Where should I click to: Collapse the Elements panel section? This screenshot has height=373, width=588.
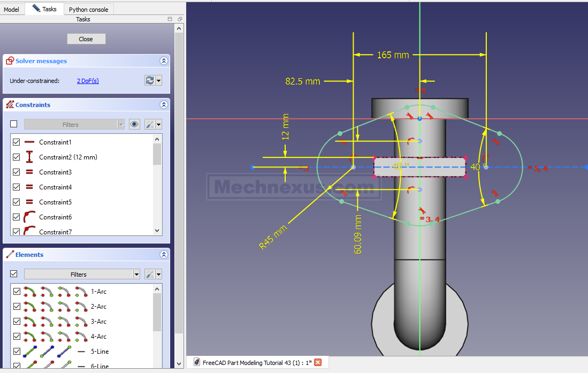tap(164, 255)
